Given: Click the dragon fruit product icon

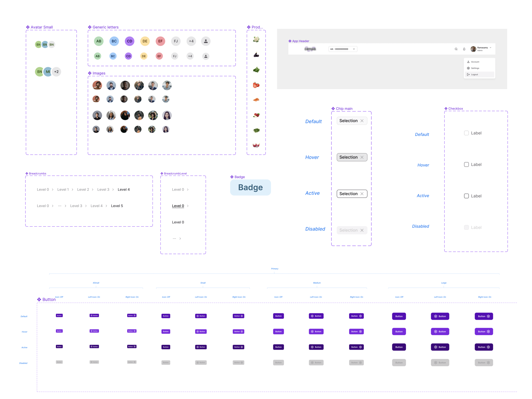Looking at the screenshot, I should (x=256, y=145).
